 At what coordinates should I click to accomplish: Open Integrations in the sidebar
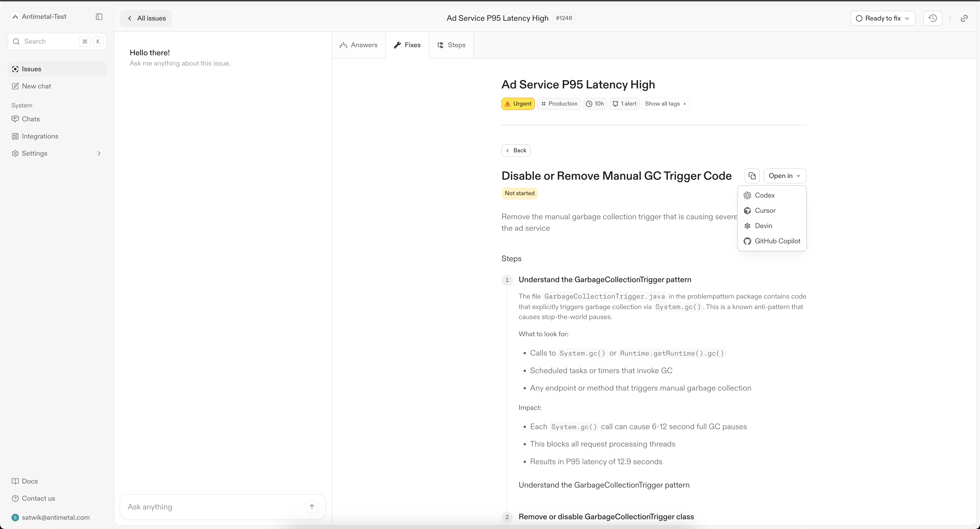click(x=40, y=136)
